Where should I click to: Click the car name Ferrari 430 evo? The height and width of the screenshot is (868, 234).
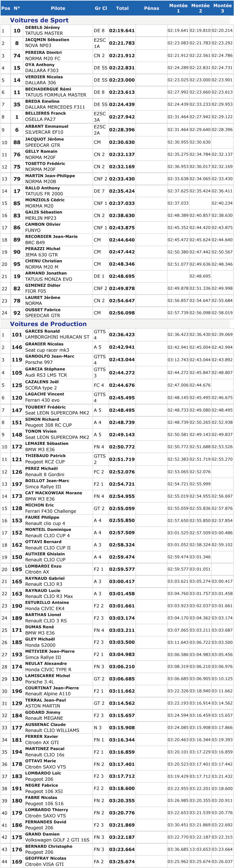click(x=43, y=400)
